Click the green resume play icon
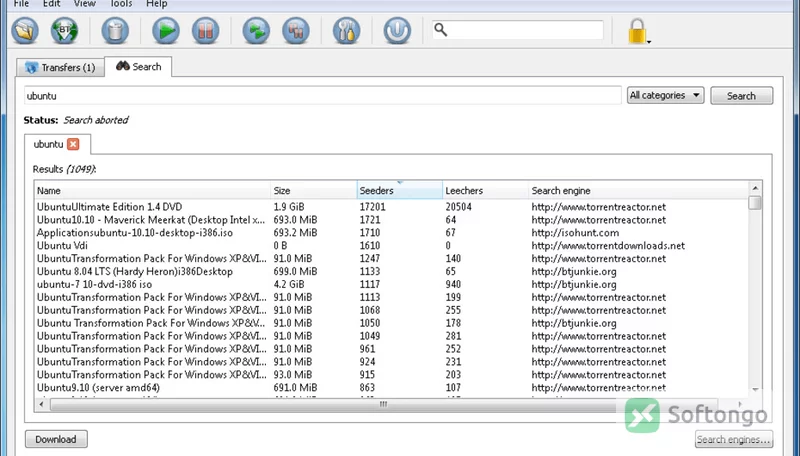The height and width of the screenshot is (456, 800). (x=166, y=31)
